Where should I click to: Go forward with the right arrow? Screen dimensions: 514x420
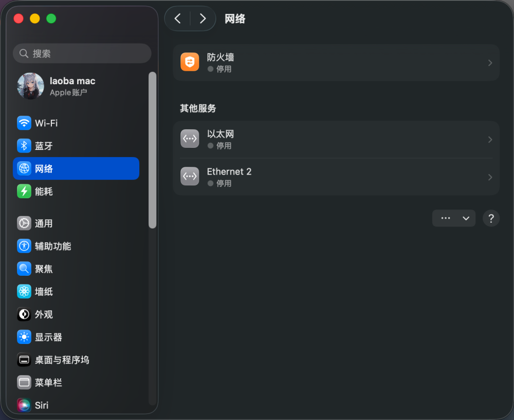click(203, 18)
